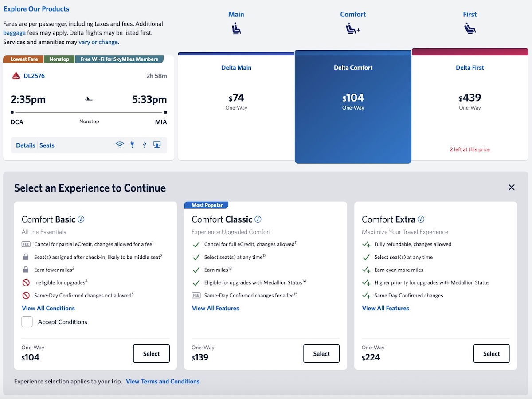Close the Select an Experience panel

click(x=512, y=188)
